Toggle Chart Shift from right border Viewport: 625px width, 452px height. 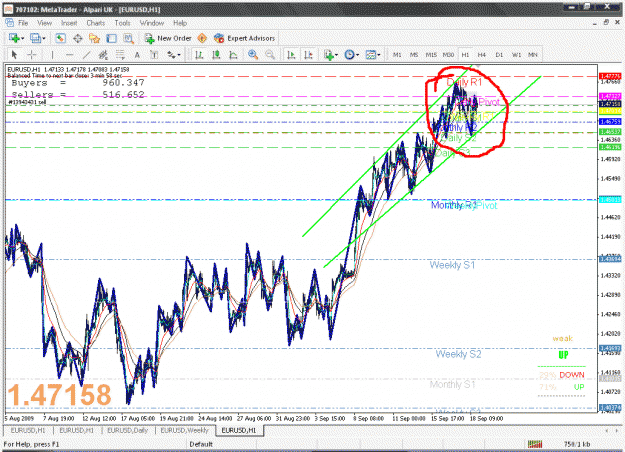309,55
